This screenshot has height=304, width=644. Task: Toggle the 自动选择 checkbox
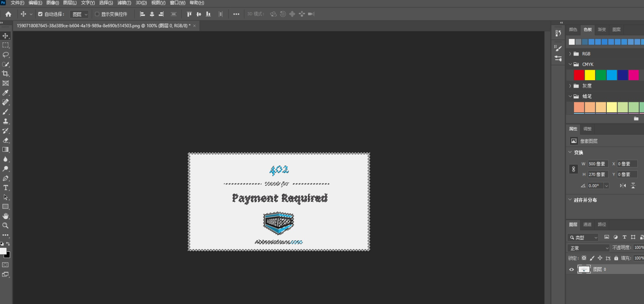tap(40, 14)
